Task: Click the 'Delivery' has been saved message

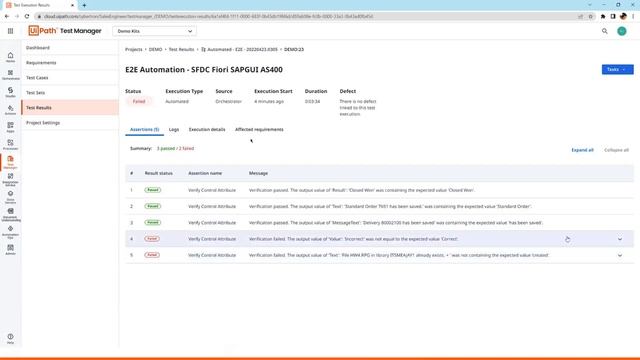Action: pos(396,223)
